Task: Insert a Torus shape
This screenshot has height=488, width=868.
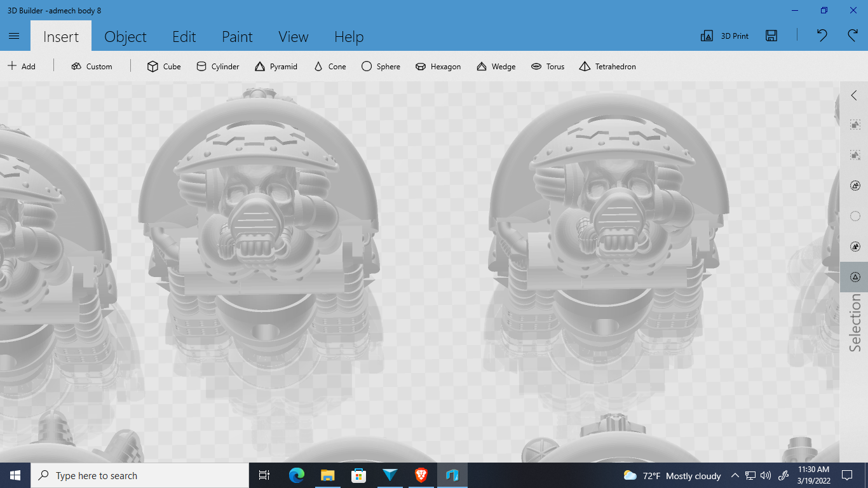Action: [x=547, y=66]
